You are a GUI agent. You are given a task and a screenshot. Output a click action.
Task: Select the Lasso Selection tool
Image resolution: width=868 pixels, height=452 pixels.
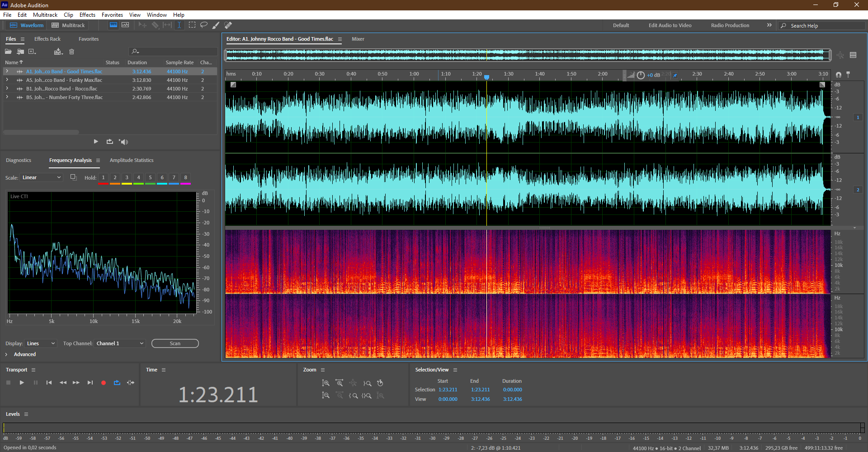(204, 25)
